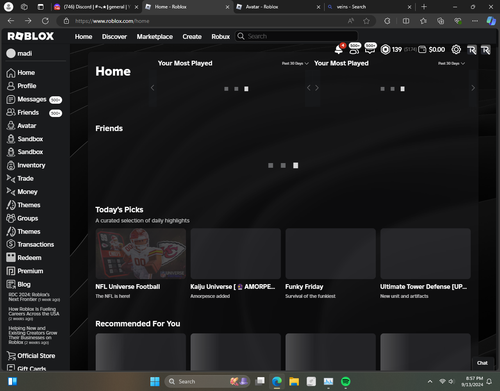The width and height of the screenshot is (500, 391).
Task: Go back in browser history
Action: [11, 21]
